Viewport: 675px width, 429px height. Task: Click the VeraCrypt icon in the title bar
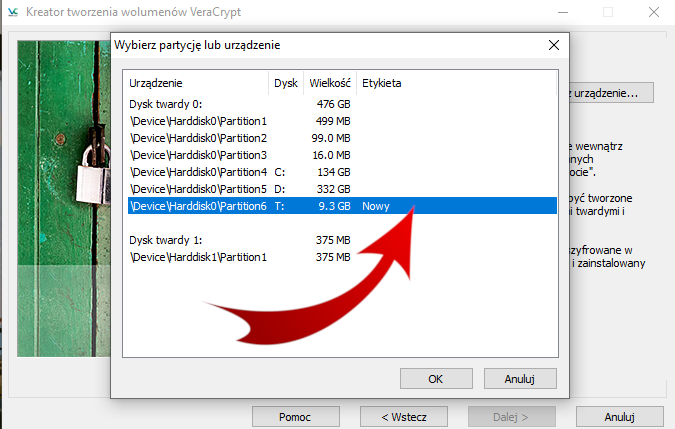click(13, 12)
